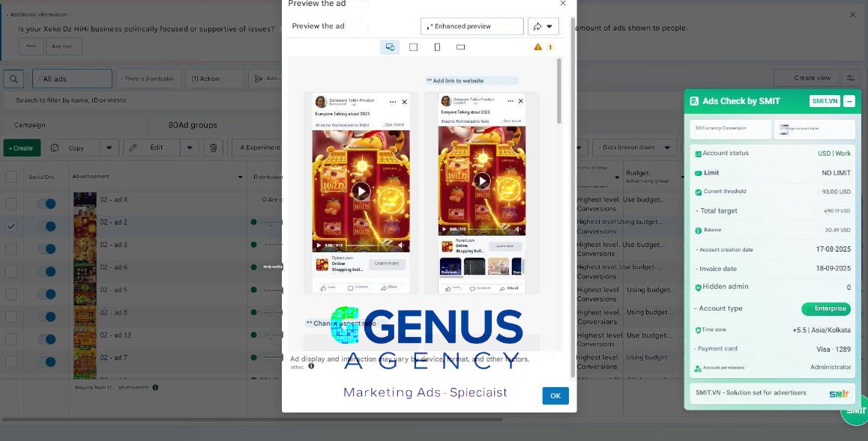Viewport: 868px width, 441px height.
Task: Click the info icon beside ad display note
Action: tap(311, 366)
